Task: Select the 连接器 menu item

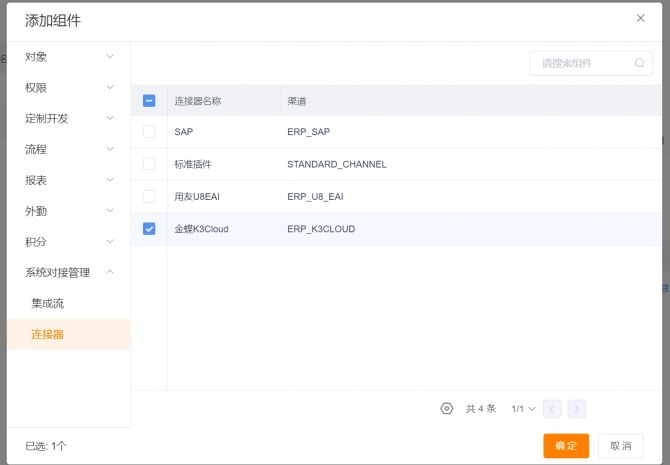Action: tap(47, 334)
